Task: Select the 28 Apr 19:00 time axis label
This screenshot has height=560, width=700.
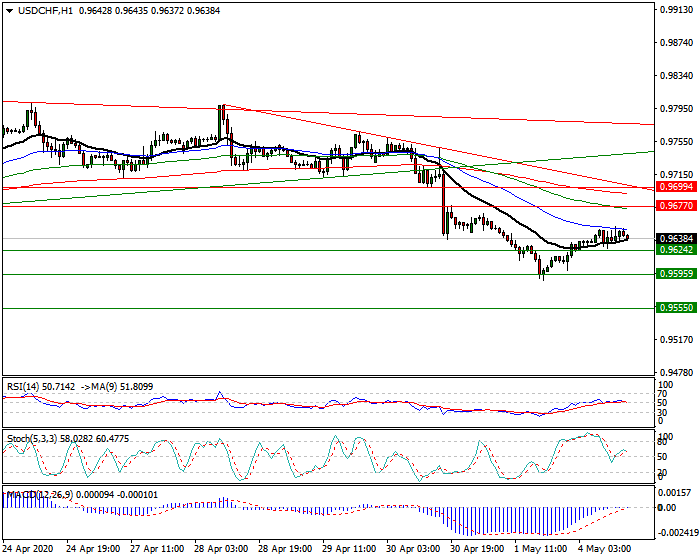Action: click(285, 548)
